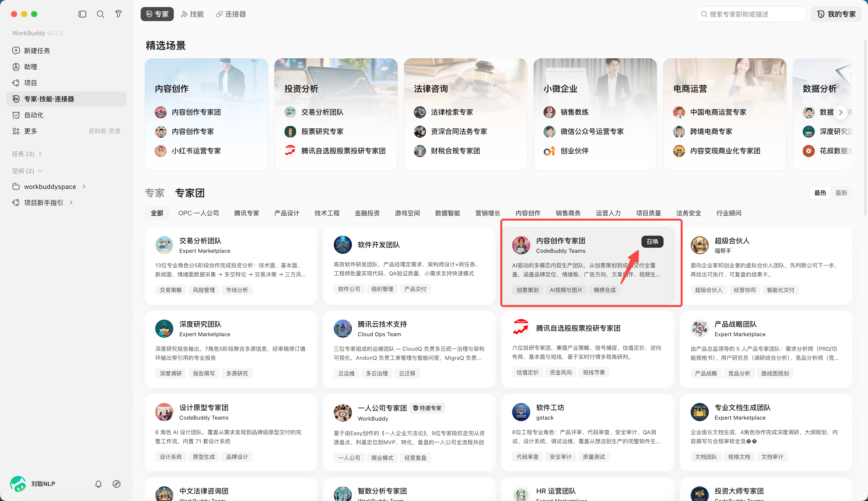This screenshot has height=501, width=868.
Task: Click the 刘聪NLP user avatar
Action: coord(18,484)
